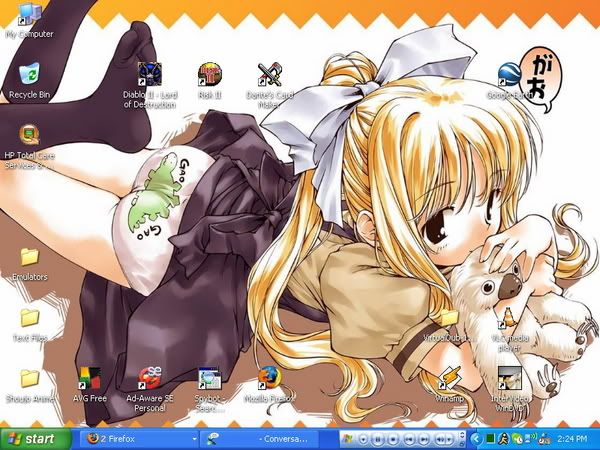600x450 pixels.
Task: Launch the Winamp shortcut
Action: click(x=450, y=385)
